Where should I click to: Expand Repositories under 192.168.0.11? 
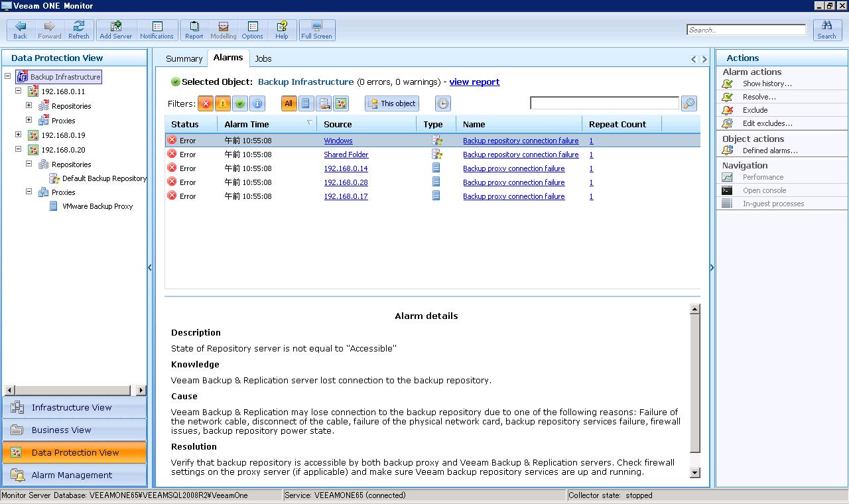[29, 105]
